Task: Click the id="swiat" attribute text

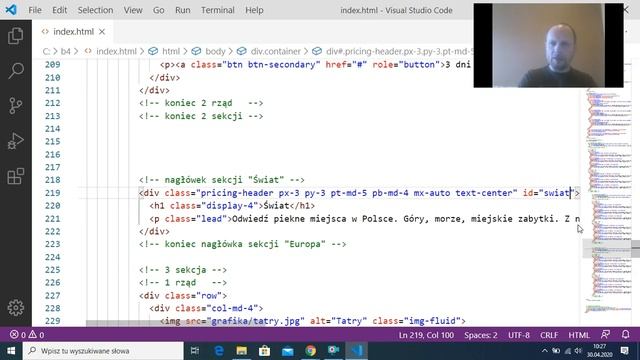Action: pos(548,193)
